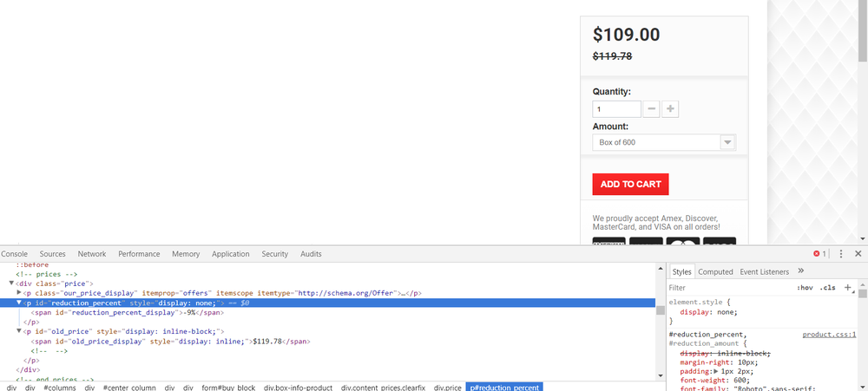Viewport: 868px width, 391px height.
Task: Click the ADD TO CART button
Action: tap(630, 184)
